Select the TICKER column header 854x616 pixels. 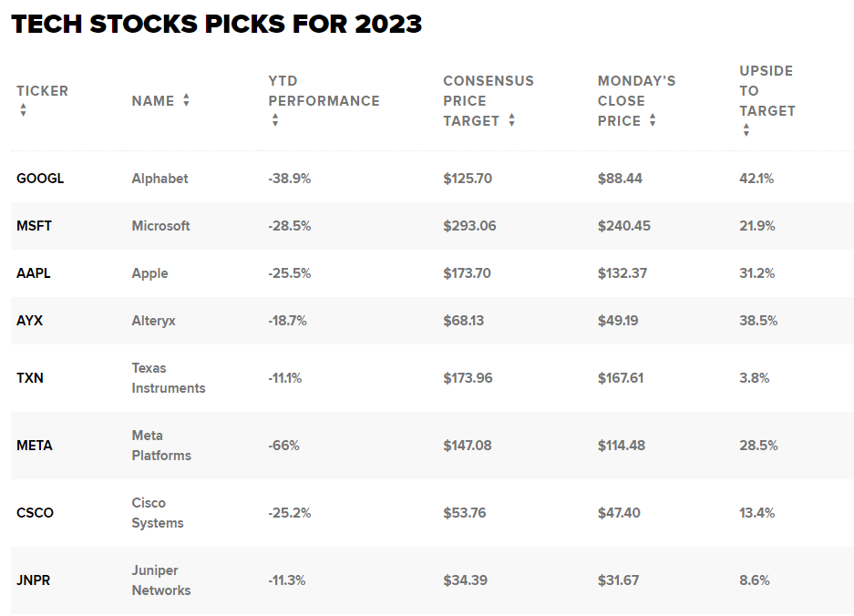click(43, 91)
